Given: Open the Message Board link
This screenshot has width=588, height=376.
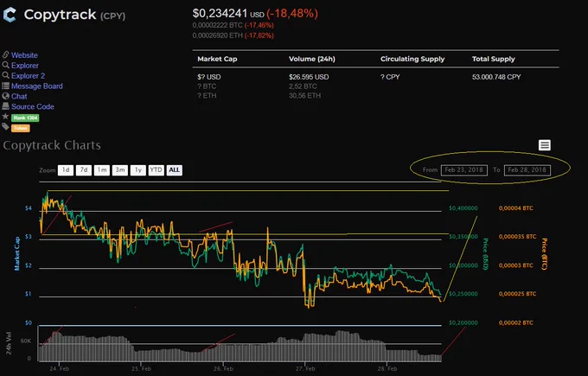Looking at the screenshot, I should (36, 86).
